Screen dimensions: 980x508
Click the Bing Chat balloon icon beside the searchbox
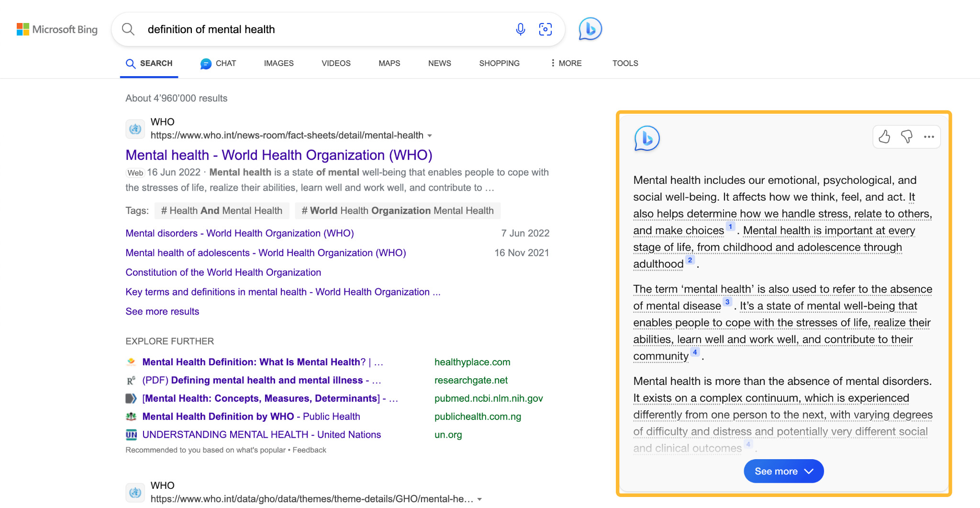(589, 29)
